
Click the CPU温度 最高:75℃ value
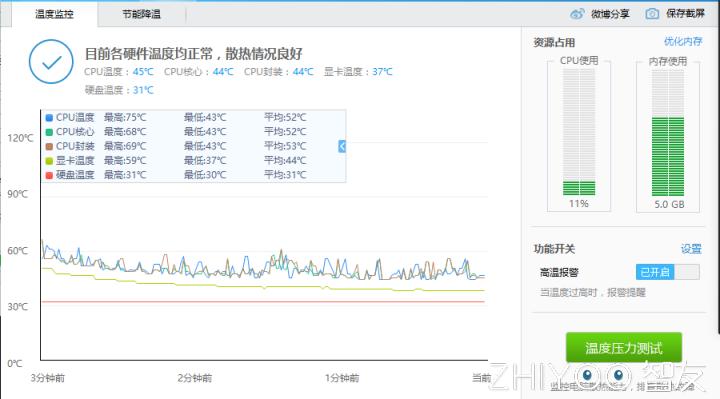(125, 118)
